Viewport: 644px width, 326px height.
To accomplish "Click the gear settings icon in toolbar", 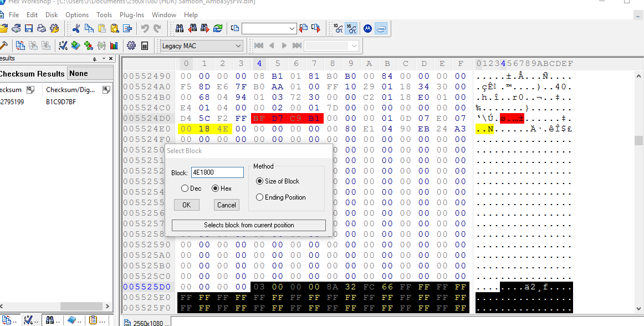I will coord(131,45).
